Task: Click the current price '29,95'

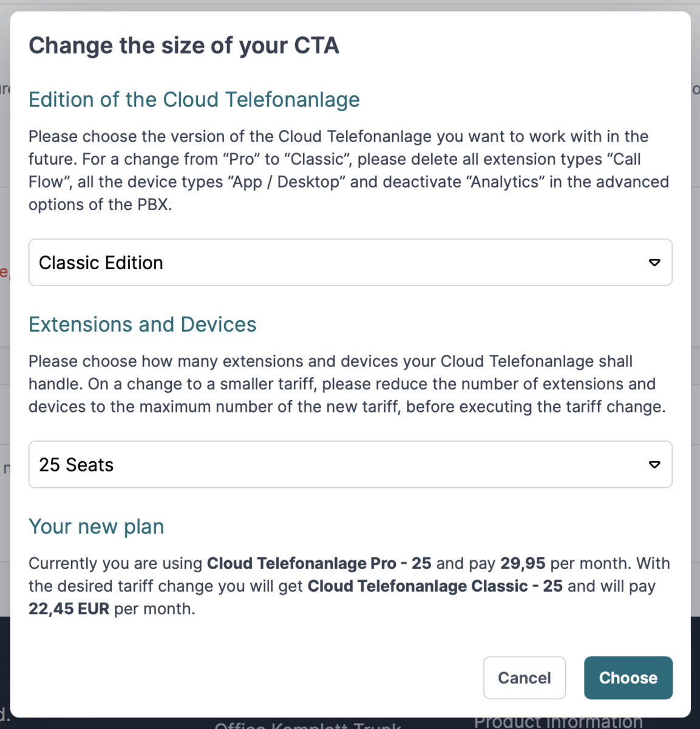Action: pyautogui.click(x=523, y=563)
